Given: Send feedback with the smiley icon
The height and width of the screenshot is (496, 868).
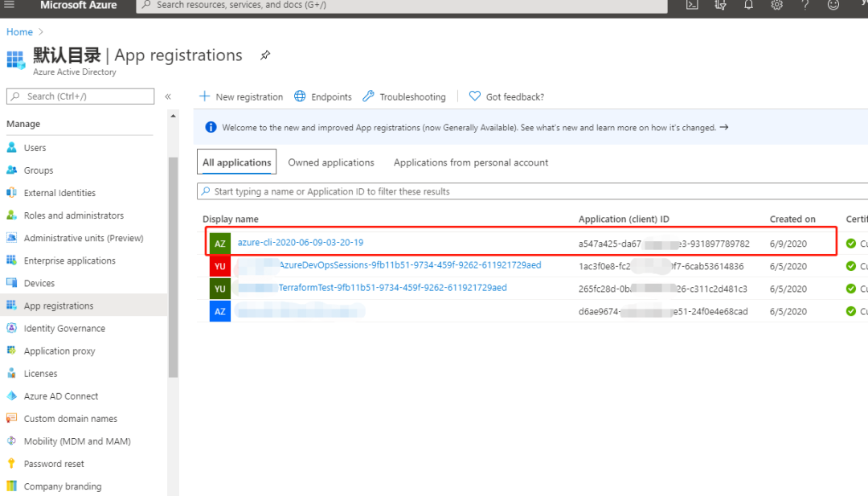Looking at the screenshot, I should pyautogui.click(x=833, y=5).
